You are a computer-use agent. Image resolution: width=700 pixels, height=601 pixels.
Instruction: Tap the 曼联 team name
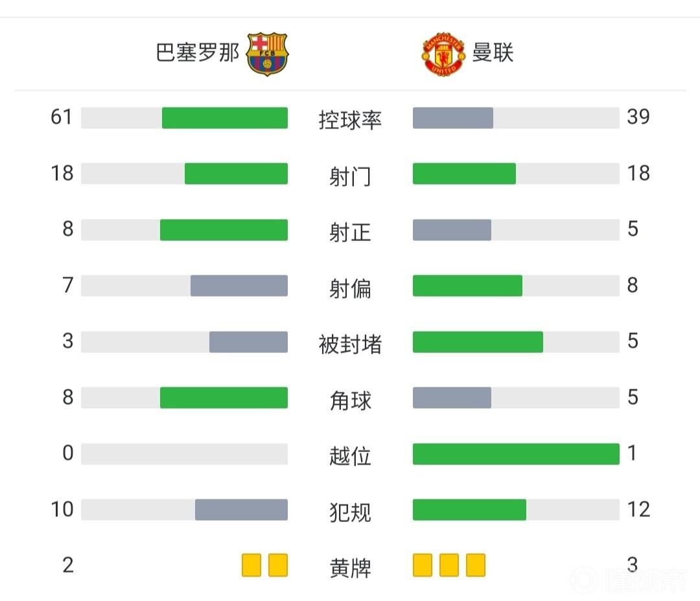click(x=493, y=53)
